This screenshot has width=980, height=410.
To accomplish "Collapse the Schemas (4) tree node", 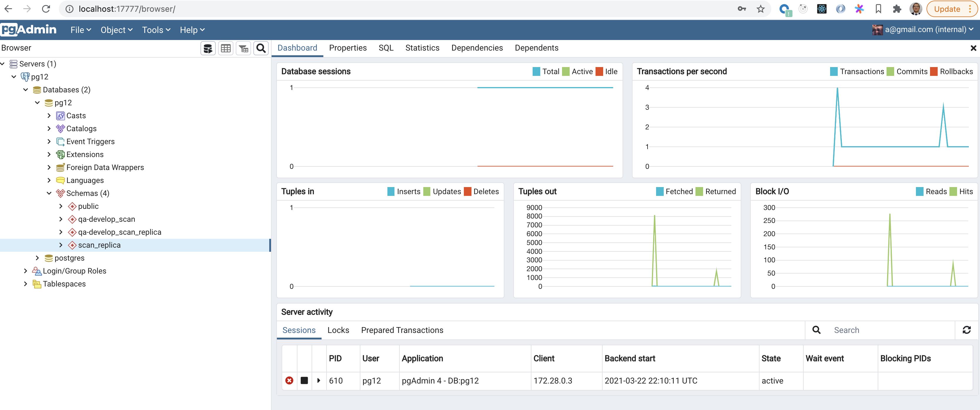I will [x=49, y=194].
